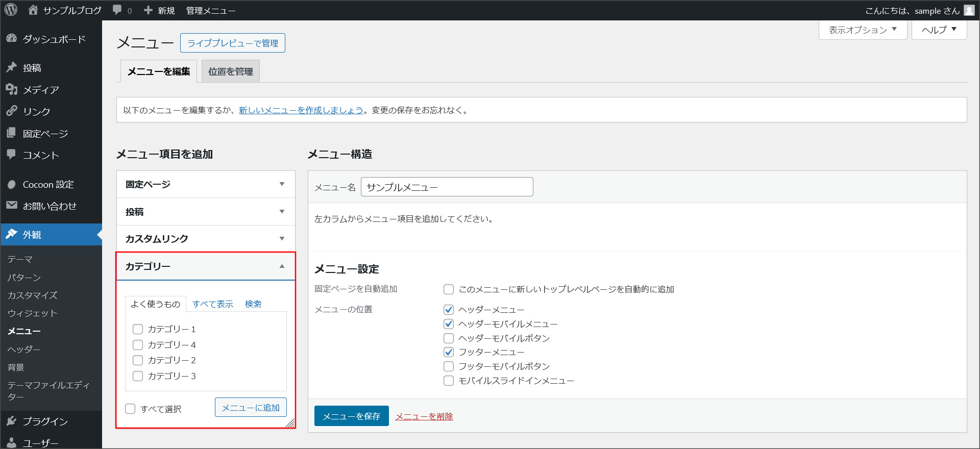Viewport: 980px width, 449px height.
Task: Click the WordPress logo icon
Action: coord(11,10)
